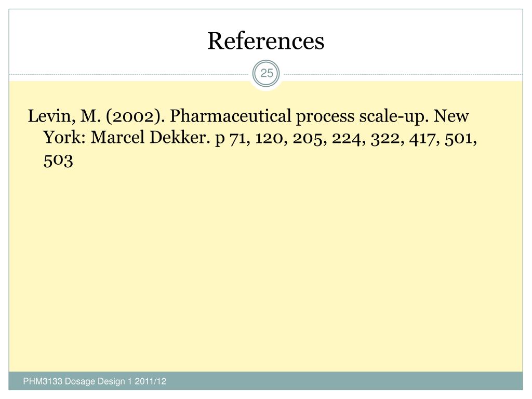Viewport: 532px width, 399px height.
Task: Click the word Pharmaceutical in the reference
Action: coord(230,116)
